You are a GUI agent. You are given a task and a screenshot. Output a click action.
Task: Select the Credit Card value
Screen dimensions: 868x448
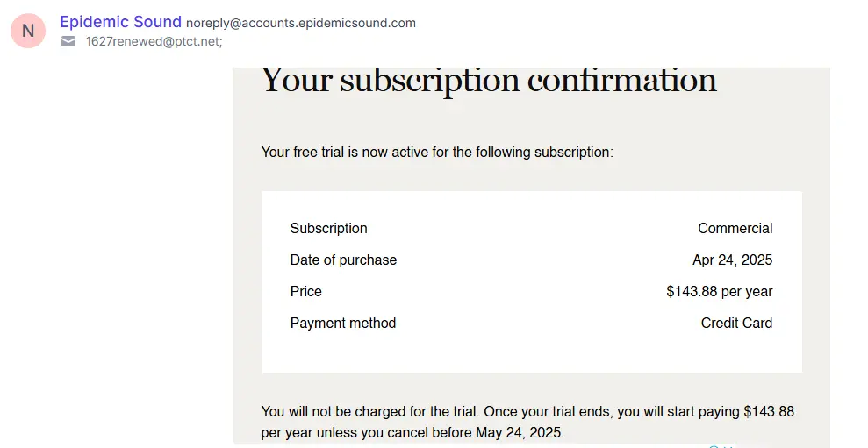pos(737,323)
